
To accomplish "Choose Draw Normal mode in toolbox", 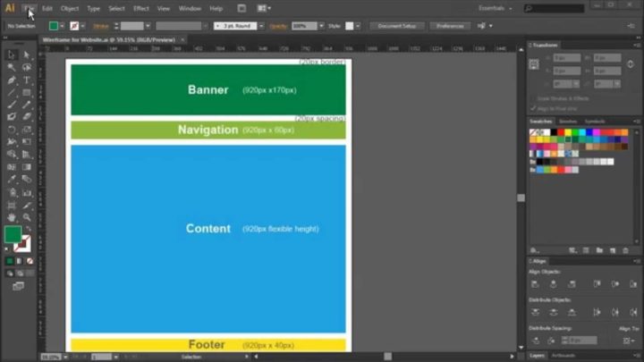I will [10, 274].
